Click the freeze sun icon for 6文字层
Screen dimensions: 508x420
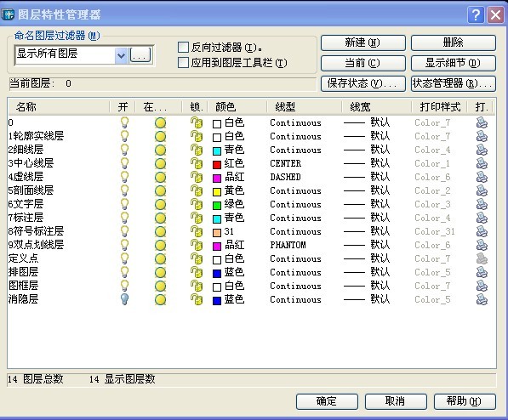click(x=160, y=204)
